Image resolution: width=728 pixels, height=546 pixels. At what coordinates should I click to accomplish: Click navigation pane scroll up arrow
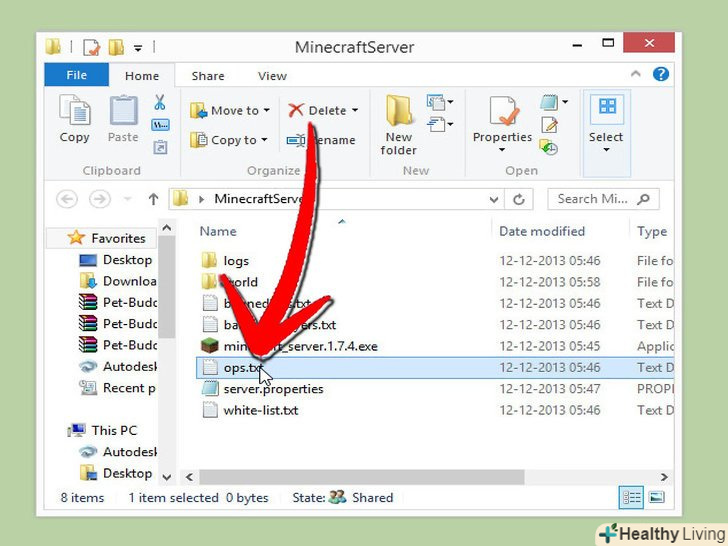click(167, 228)
